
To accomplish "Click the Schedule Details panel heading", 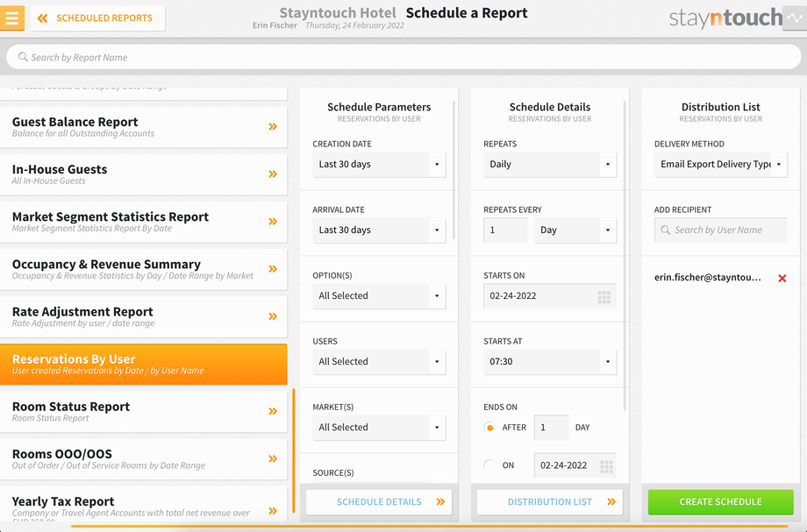I will coord(550,107).
